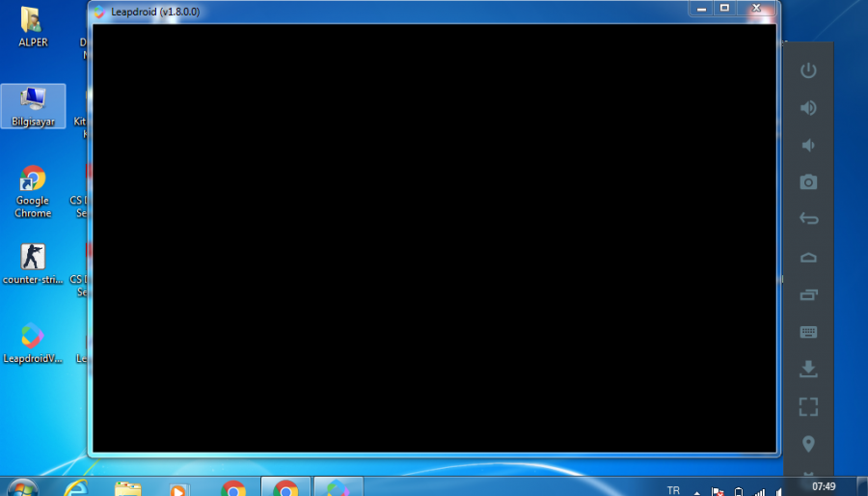This screenshot has height=496, width=868.
Task: Switch to the active Chrome taskbar window
Action: point(285,487)
